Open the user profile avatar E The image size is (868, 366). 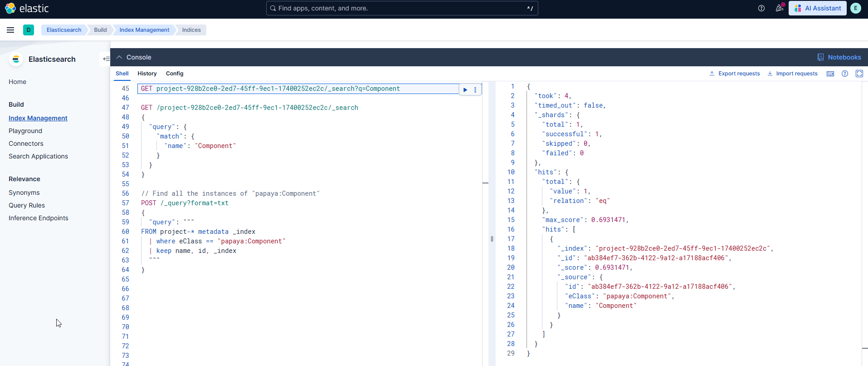[856, 8]
